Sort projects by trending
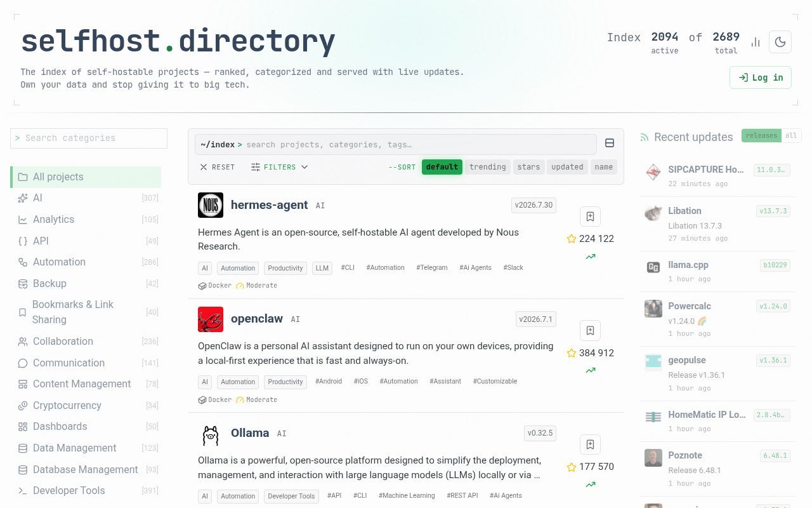Image resolution: width=812 pixels, height=508 pixels. (487, 167)
